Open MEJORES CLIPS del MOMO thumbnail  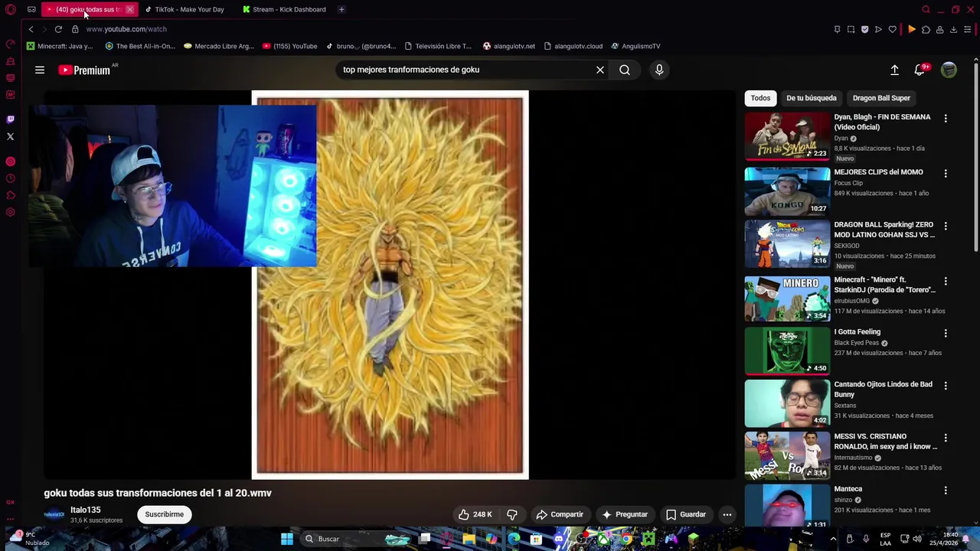point(787,191)
